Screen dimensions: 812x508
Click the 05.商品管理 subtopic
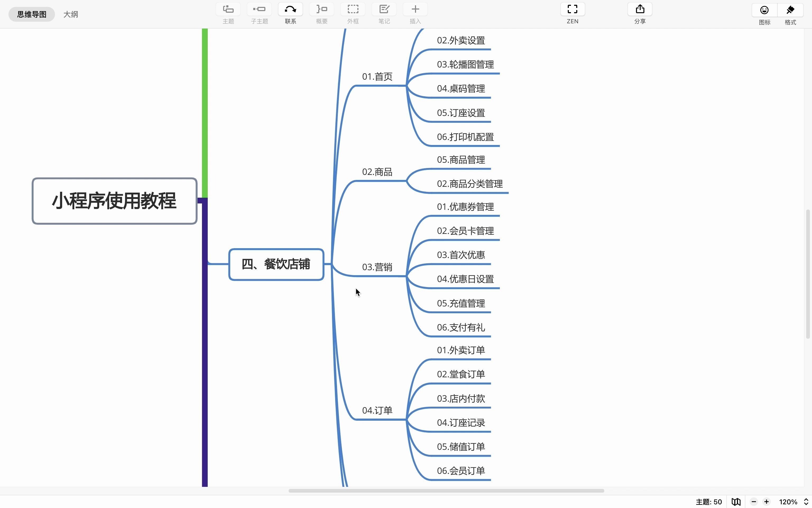(x=461, y=160)
